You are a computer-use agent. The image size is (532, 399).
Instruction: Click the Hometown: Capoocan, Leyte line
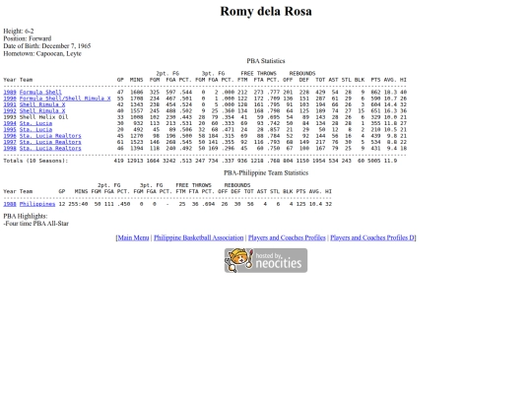42,53
